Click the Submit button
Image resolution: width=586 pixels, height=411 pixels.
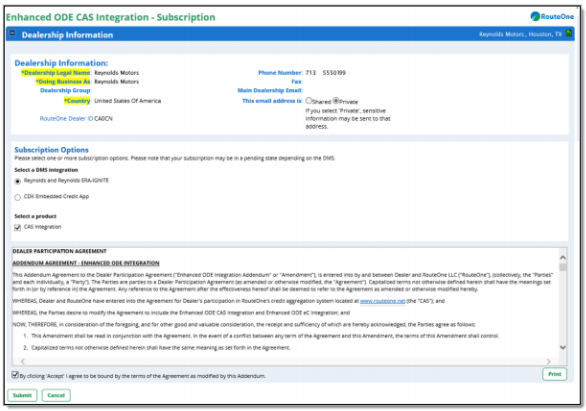tap(22, 395)
